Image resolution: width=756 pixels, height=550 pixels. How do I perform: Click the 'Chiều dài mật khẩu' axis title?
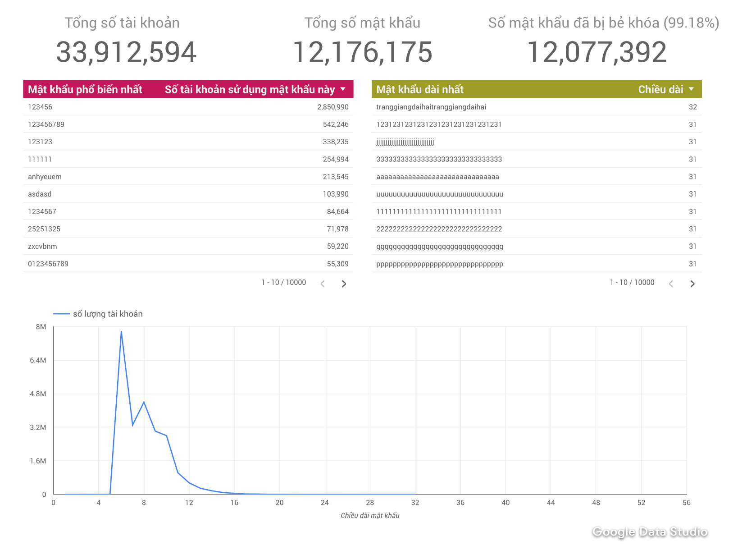coord(370,515)
